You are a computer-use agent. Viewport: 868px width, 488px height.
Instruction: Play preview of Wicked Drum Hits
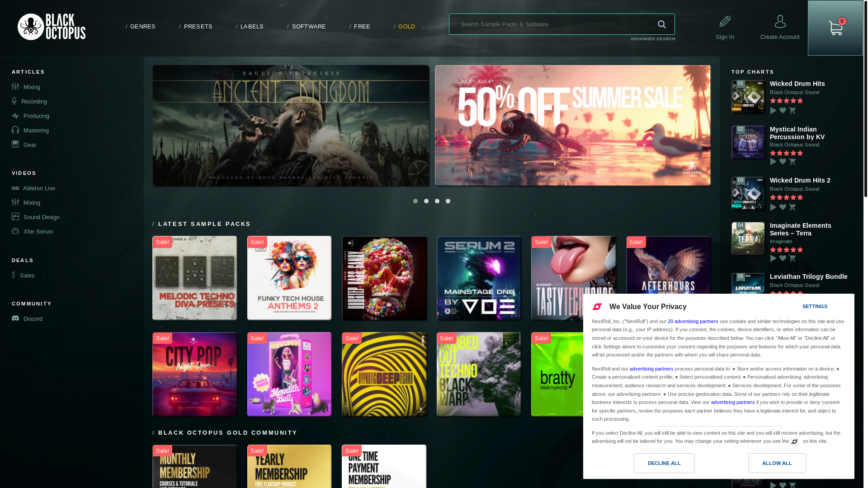coord(773,111)
